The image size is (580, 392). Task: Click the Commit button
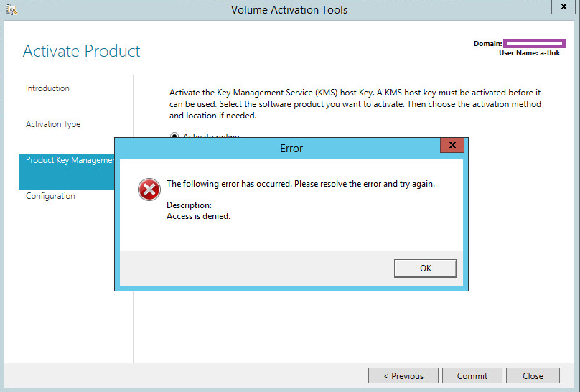472,375
